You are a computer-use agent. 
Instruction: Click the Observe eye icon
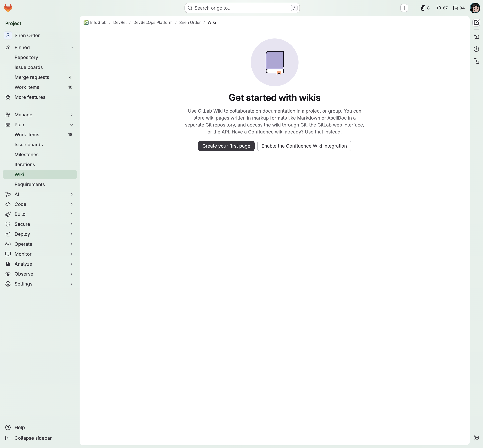coord(8,274)
